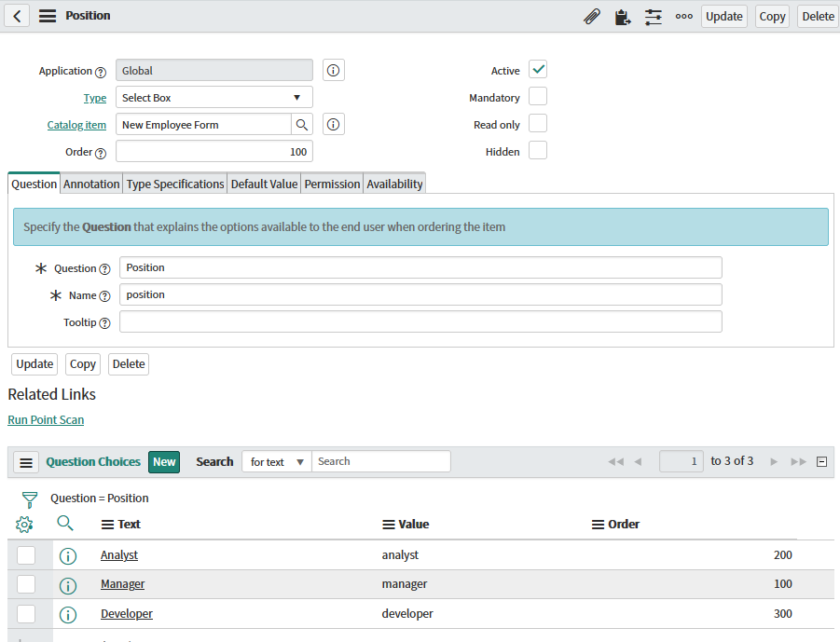Preview the Analyst choice record
840x642 pixels.
[x=68, y=555]
